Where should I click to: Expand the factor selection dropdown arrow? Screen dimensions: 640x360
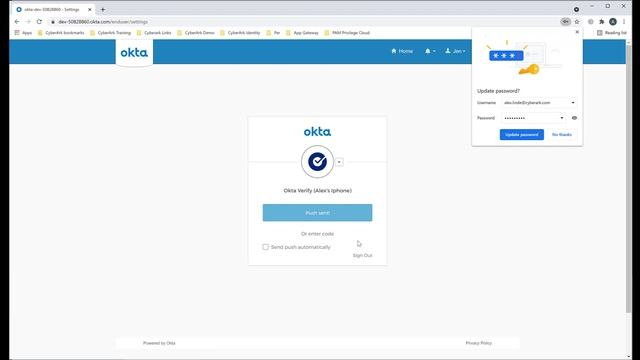point(339,162)
